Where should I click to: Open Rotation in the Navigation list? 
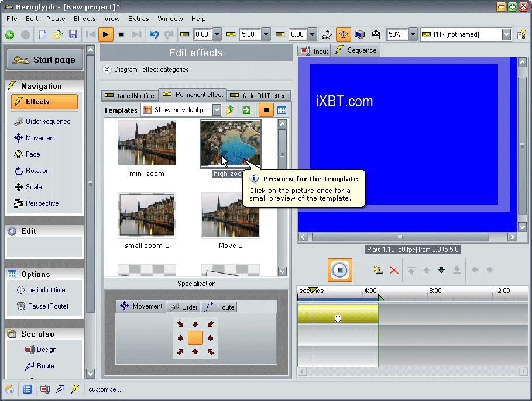[32, 171]
